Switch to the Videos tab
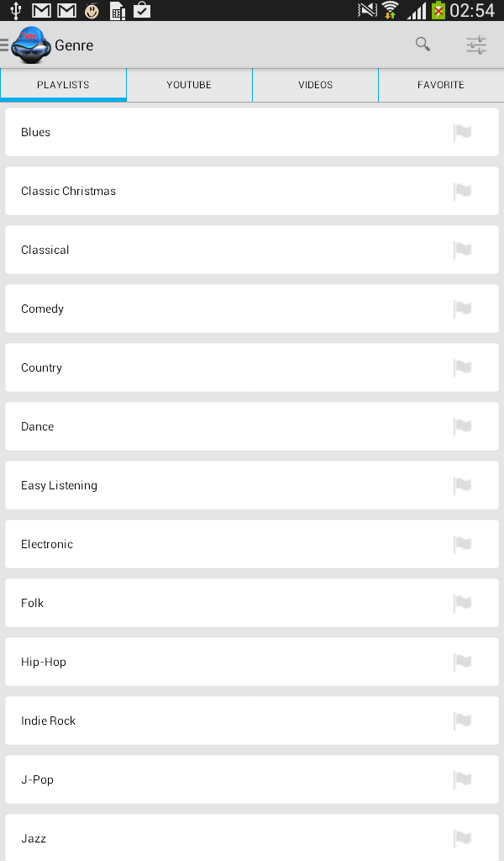504x861 pixels. (x=315, y=85)
